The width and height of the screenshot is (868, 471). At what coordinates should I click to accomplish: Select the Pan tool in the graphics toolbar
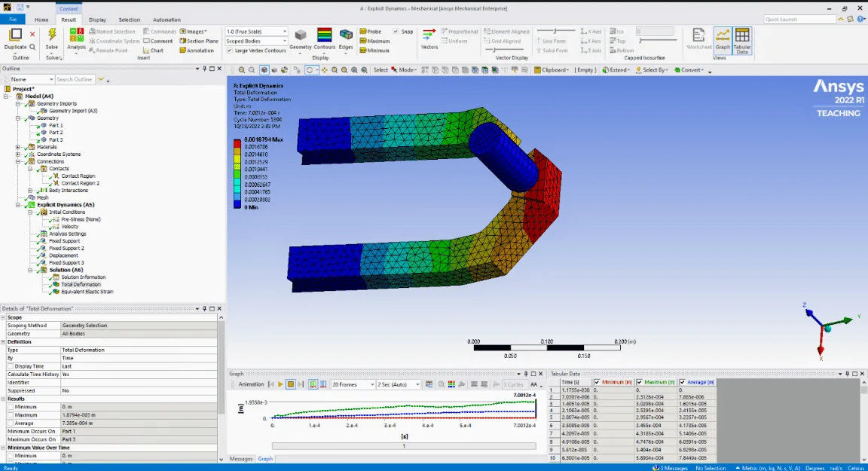pos(325,70)
